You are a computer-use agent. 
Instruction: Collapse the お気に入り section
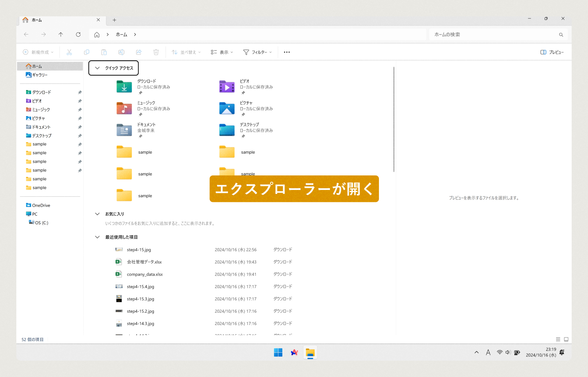97,214
